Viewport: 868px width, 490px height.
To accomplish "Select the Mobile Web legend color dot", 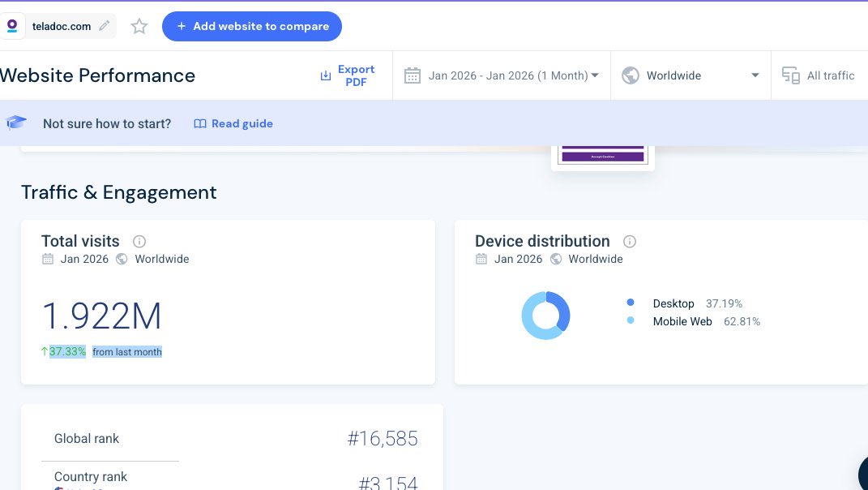I will (x=630, y=320).
